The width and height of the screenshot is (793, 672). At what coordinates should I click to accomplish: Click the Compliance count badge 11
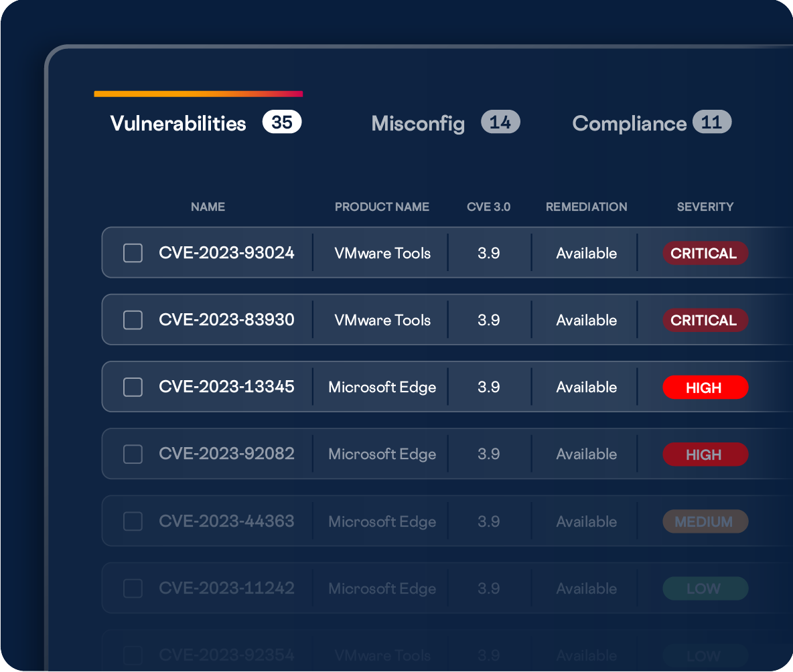click(x=711, y=122)
